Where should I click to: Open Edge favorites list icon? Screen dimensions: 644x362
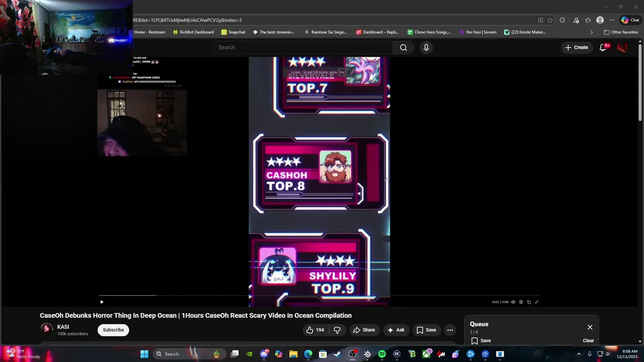[588, 20]
